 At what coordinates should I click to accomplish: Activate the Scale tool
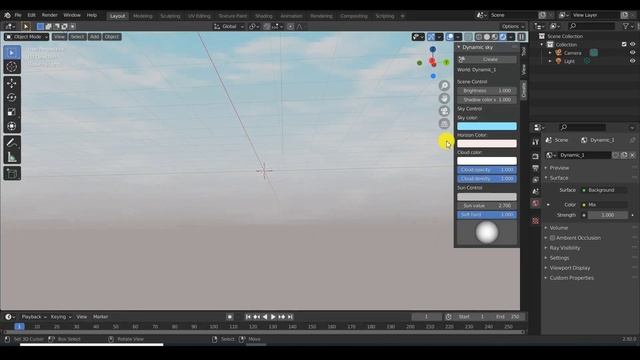tap(12, 112)
